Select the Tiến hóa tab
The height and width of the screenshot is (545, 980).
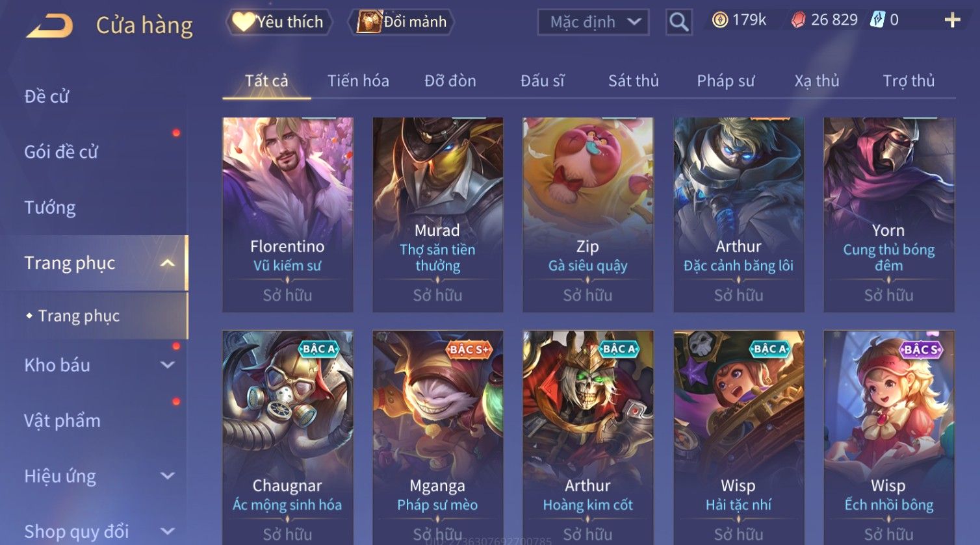(358, 81)
